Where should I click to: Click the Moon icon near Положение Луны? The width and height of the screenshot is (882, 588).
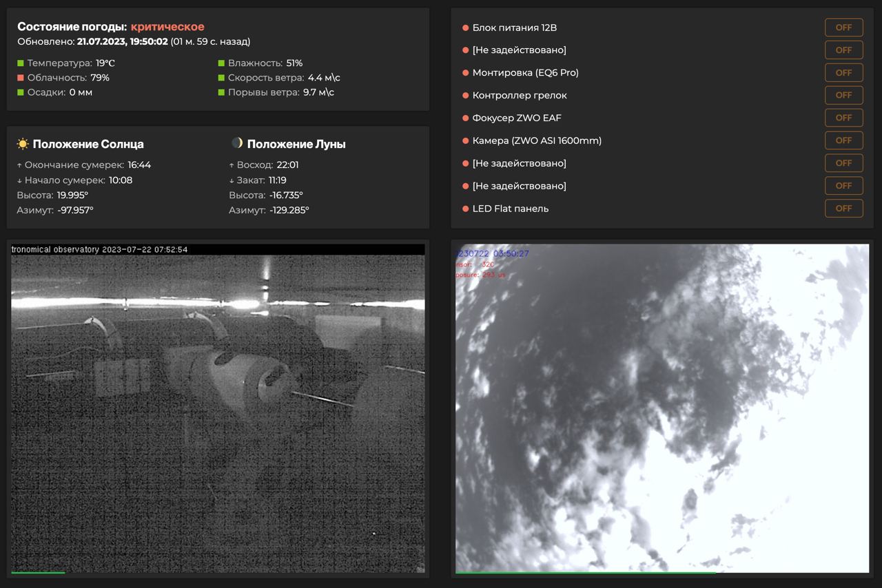point(237,143)
